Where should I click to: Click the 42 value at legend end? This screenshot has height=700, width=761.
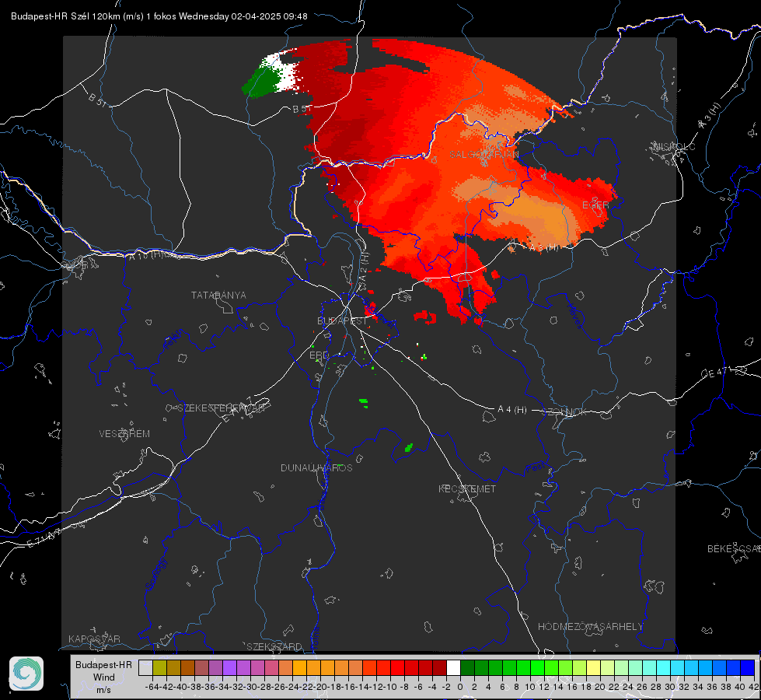pyautogui.click(x=753, y=687)
